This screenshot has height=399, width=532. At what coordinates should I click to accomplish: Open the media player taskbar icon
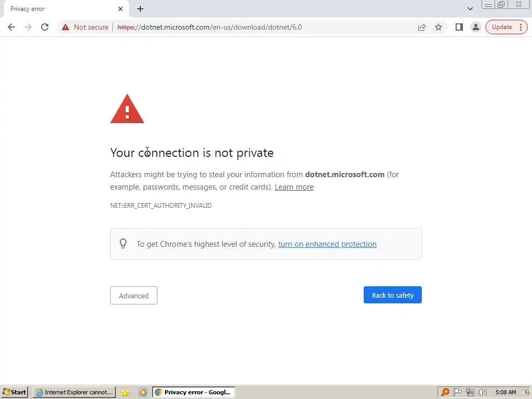(143, 392)
